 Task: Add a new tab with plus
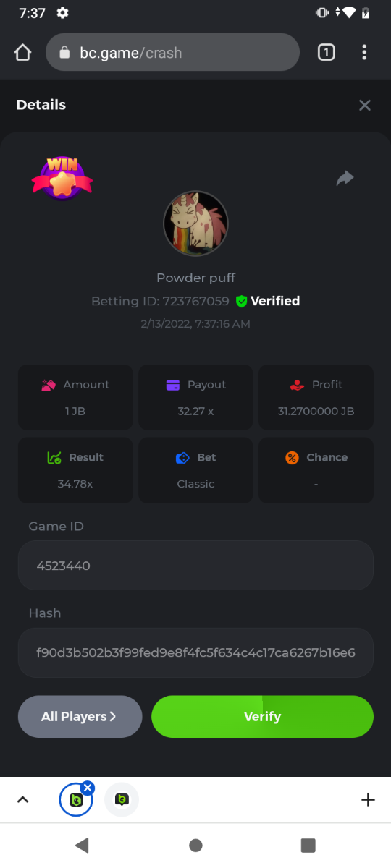tap(368, 800)
